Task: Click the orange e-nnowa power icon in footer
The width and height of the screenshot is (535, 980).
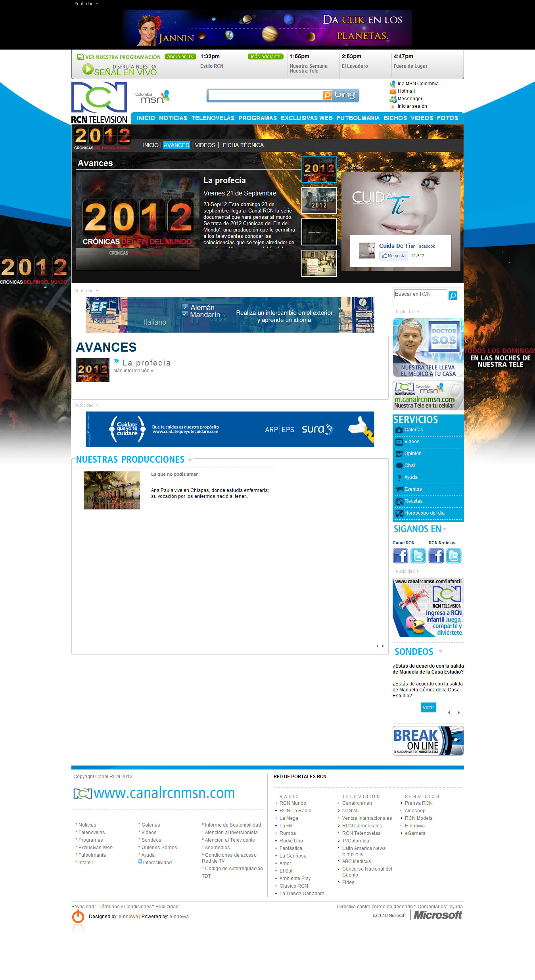Action: pyautogui.click(x=78, y=917)
